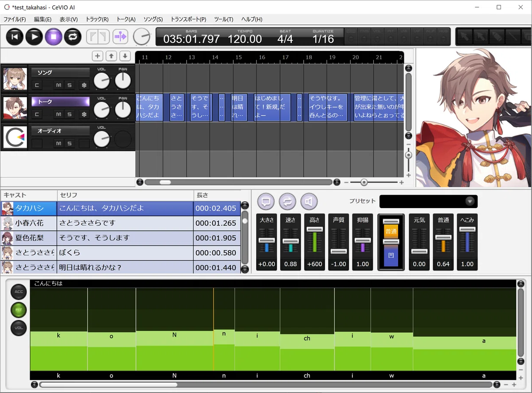Solo the トーク track
This screenshot has height=393, width=532.
point(69,114)
